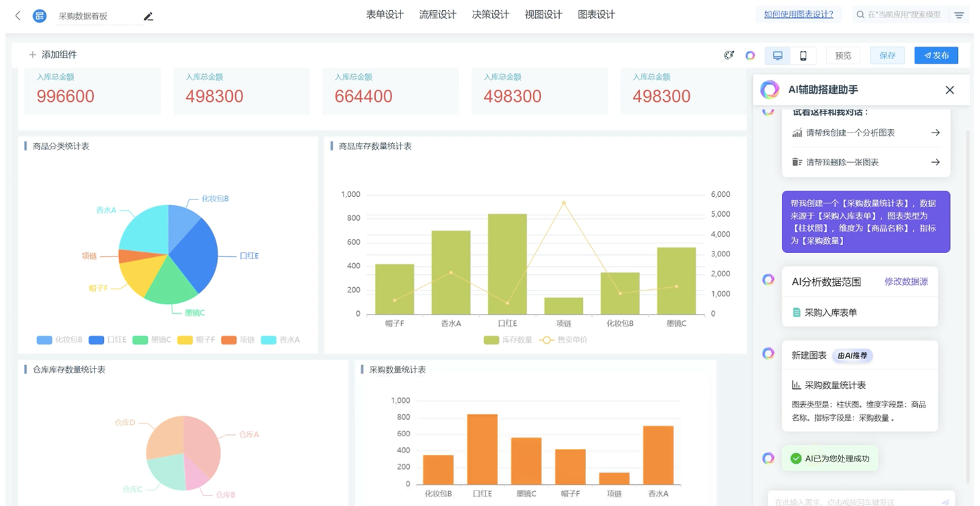Toggle 库存数量 legend in bar chart
The height and width of the screenshot is (506, 980).
491,340
